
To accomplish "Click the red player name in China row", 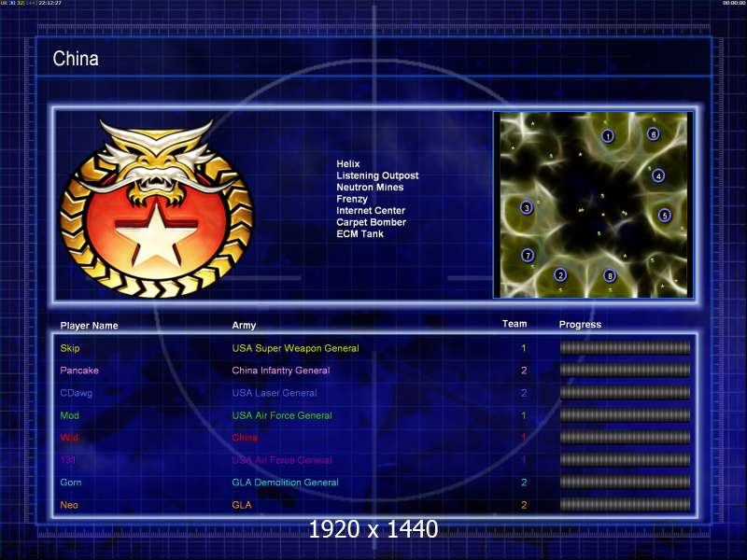I will [69, 438].
